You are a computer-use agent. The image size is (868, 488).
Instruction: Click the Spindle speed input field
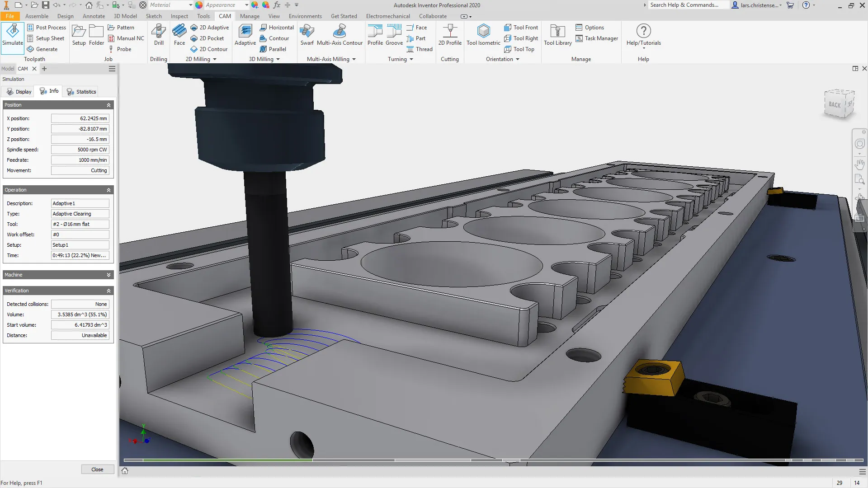point(80,149)
